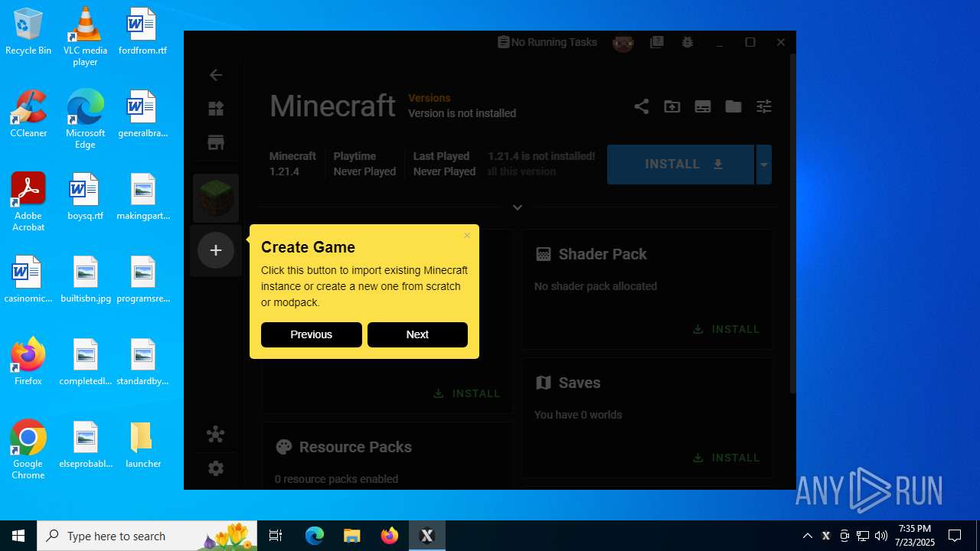
Task: Click the taskbar search box
Action: (149, 536)
